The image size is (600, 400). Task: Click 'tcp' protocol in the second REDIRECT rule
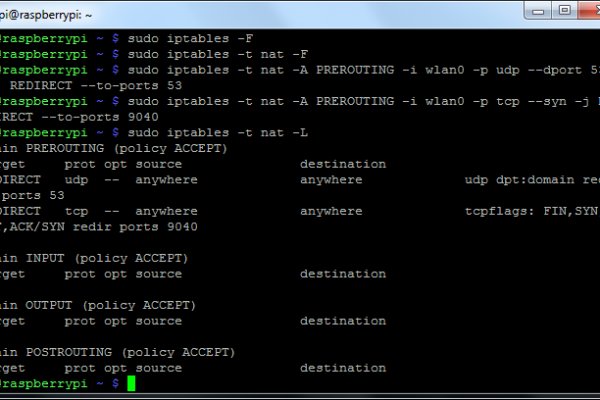[76, 211]
